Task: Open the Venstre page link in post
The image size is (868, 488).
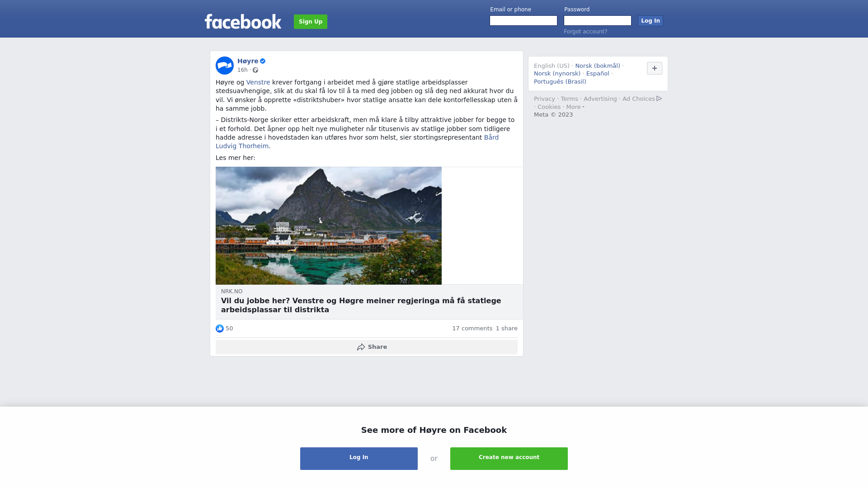Action: point(258,82)
